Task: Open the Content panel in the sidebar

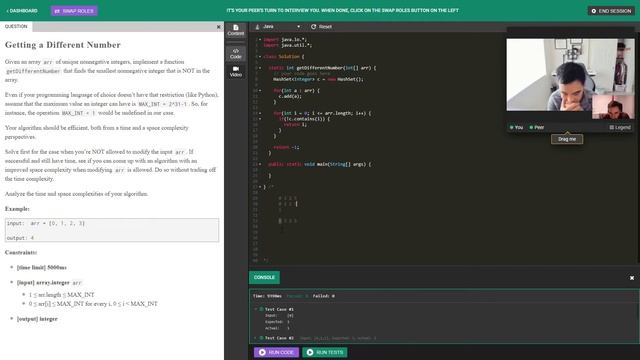Action: pos(236,30)
